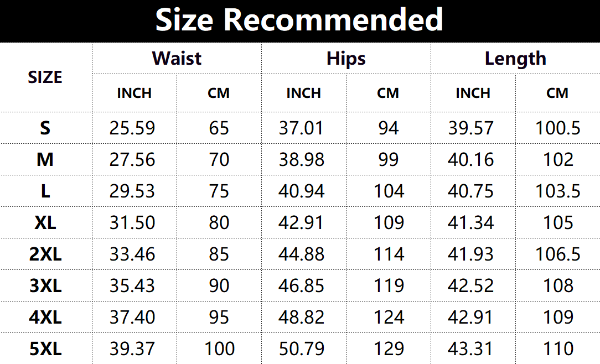Select the 2XL size row label

[45, 254]
